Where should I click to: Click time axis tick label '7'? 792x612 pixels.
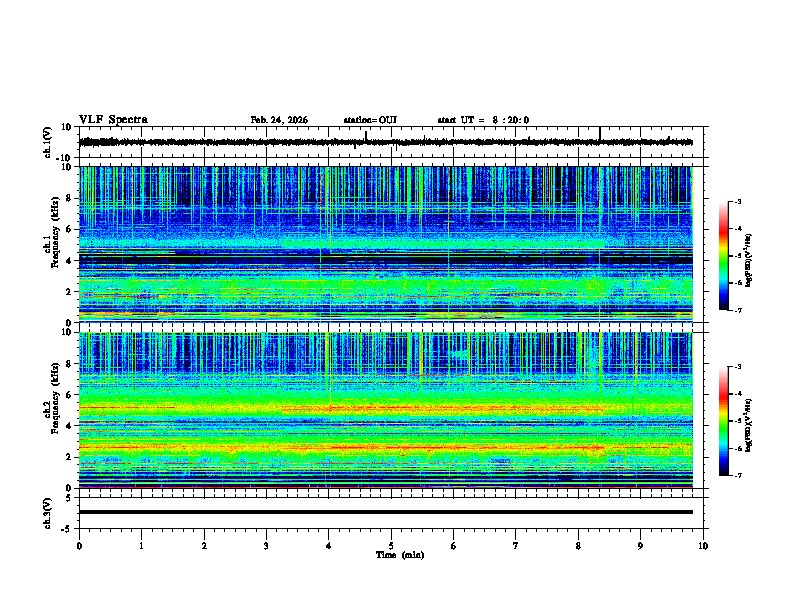click(x=516, y=546)
